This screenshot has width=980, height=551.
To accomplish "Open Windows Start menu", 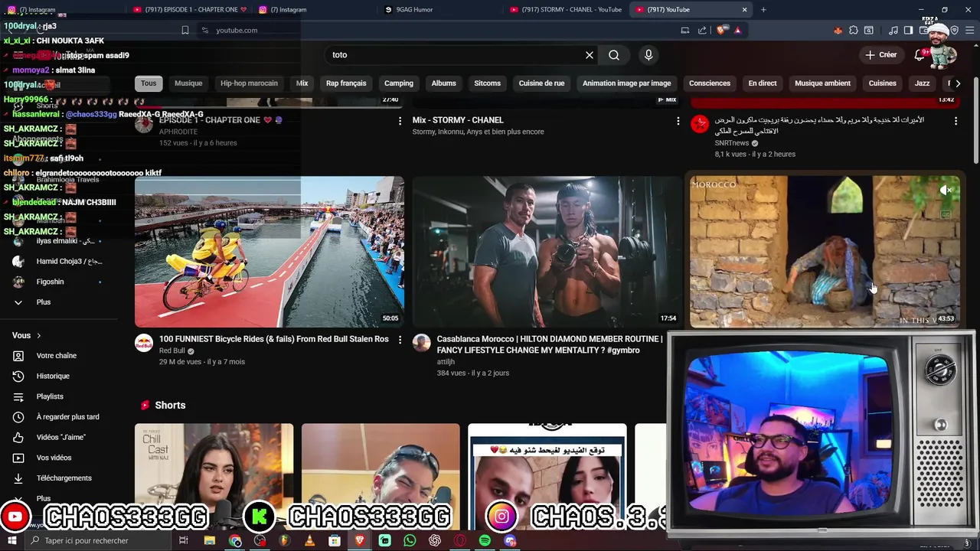I will pyautogui.click(x=11, y=541).
